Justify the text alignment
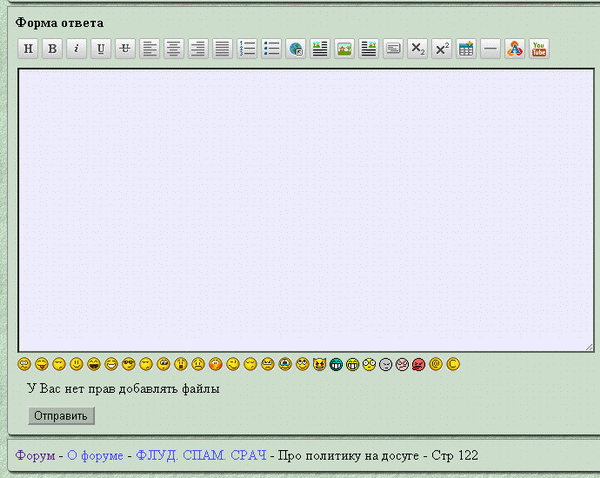Image resolution: width=600 pixels, height=478 pixels. coord(222,49)
